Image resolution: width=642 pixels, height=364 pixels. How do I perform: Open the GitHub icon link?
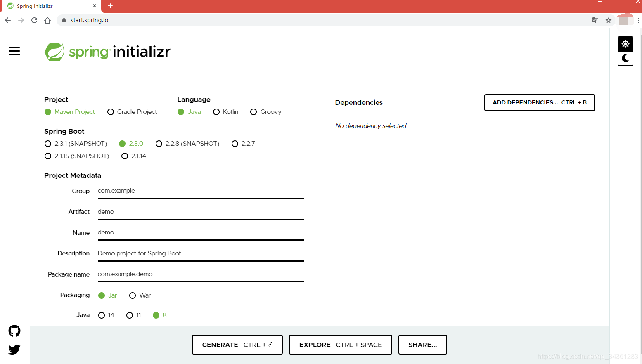coord(14,331)
